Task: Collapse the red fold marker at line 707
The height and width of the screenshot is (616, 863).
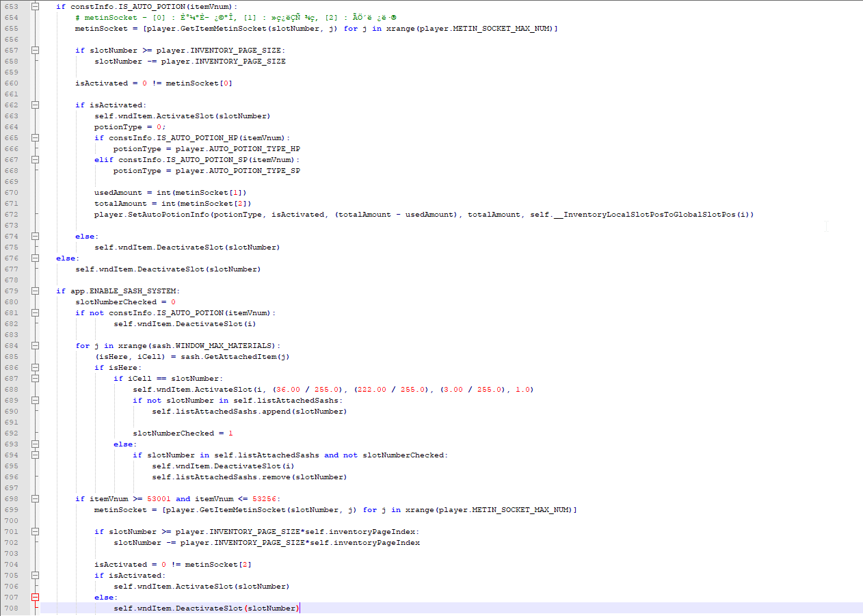Action: tap(35, 598)
